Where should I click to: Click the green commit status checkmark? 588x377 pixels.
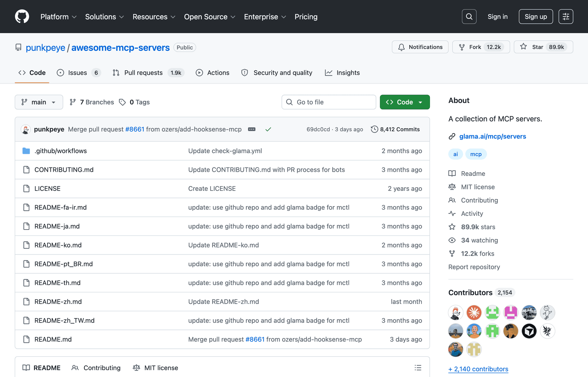[268, 129]
